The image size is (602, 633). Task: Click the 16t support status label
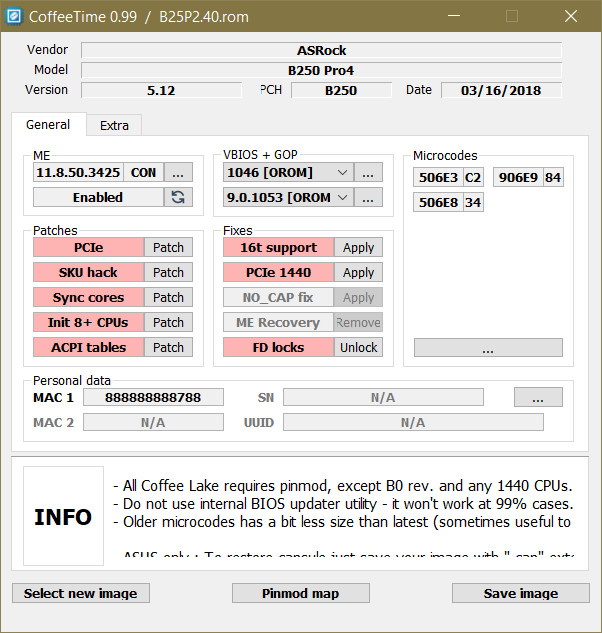pyautogui.click(x=279, y=247)
